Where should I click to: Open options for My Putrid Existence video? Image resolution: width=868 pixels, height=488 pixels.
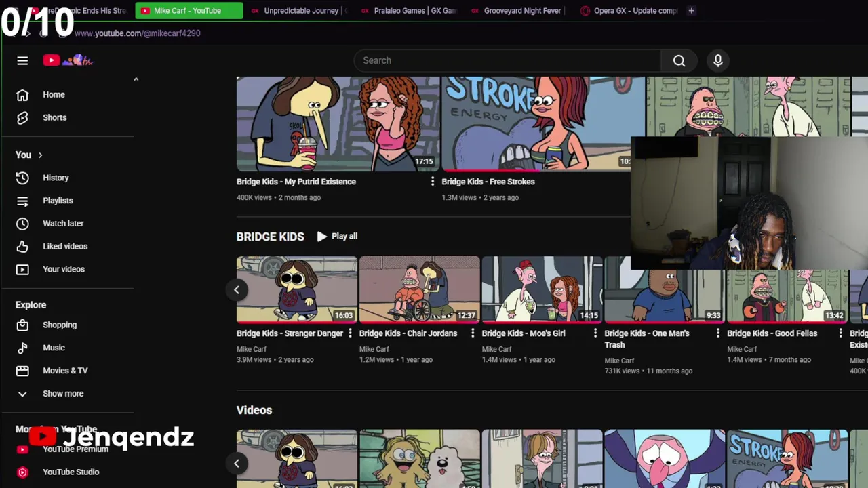tap(433, 182)
